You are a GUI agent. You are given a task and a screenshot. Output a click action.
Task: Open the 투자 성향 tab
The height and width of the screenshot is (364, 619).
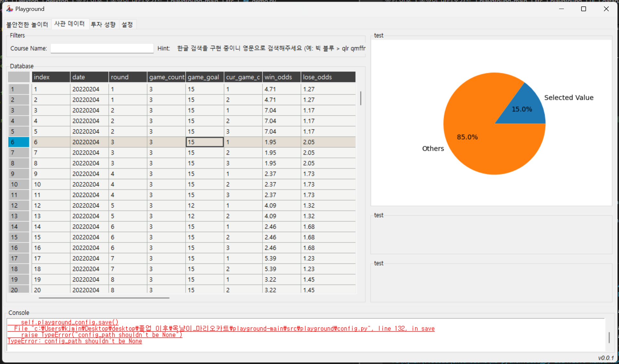click(x=103, y=24)
